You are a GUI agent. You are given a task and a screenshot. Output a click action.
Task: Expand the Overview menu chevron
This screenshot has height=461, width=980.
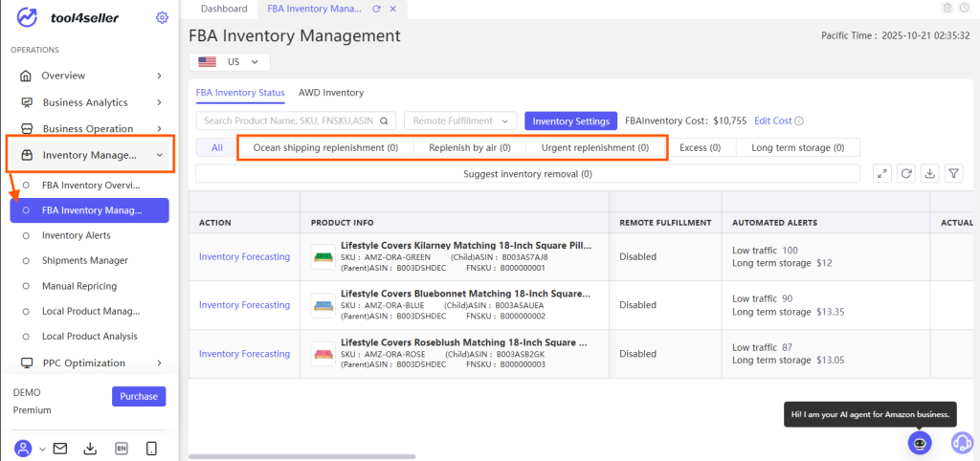[160, 76]
